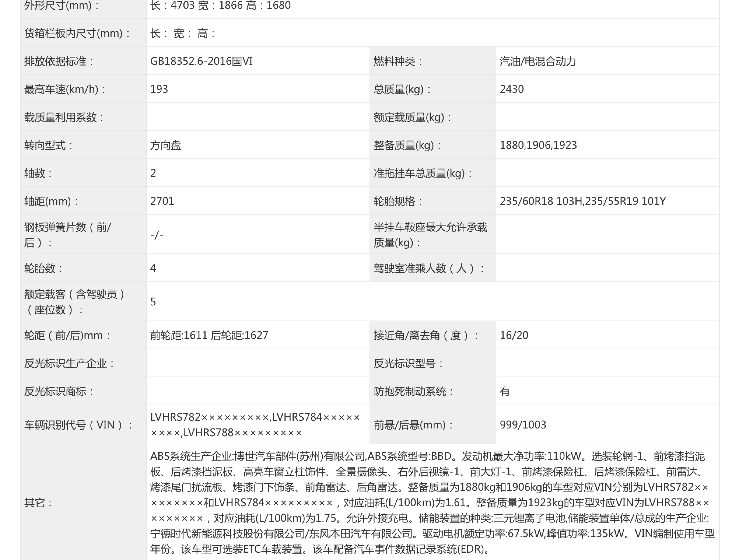Image resolution: width=753 pixels, height=560 pixels.
Task: Click the 其它 label
Action: tap(38, 503)
